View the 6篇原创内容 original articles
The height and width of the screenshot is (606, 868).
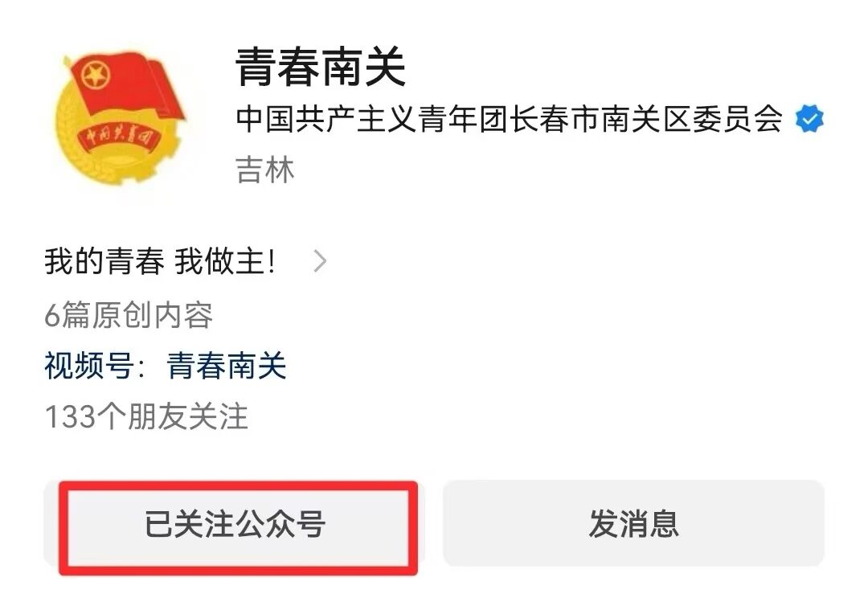129,315
